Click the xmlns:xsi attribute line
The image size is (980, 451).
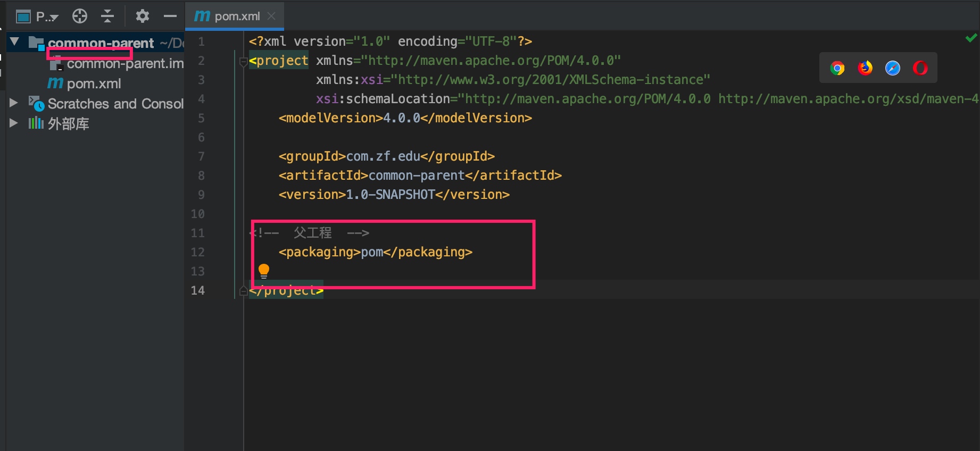(x=513, y=80)
